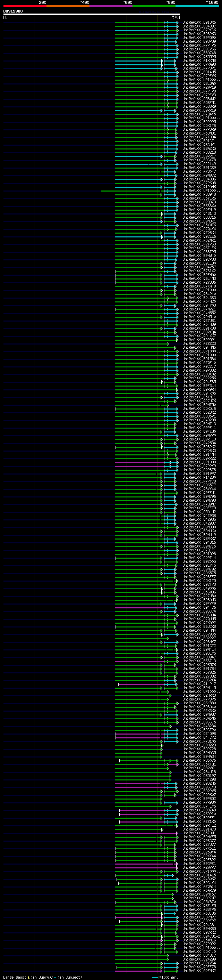Click the purple ~60% identity legend segment
Screen dimensions: 222x980
[111, 6]
